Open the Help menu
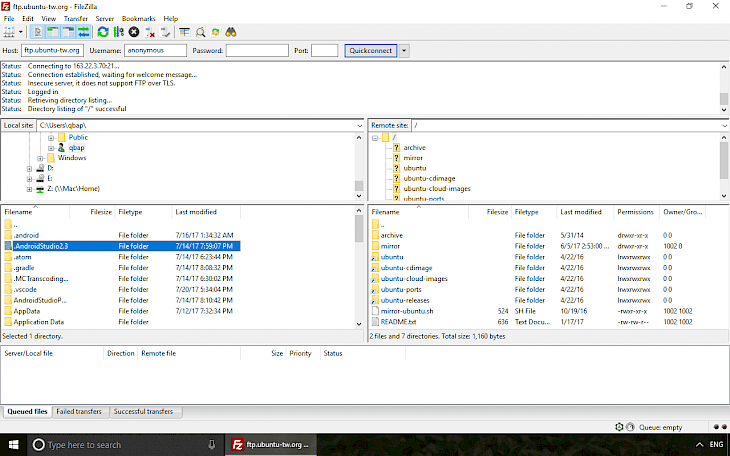Screen dimensions: 730x456 (x=171, y=19)
